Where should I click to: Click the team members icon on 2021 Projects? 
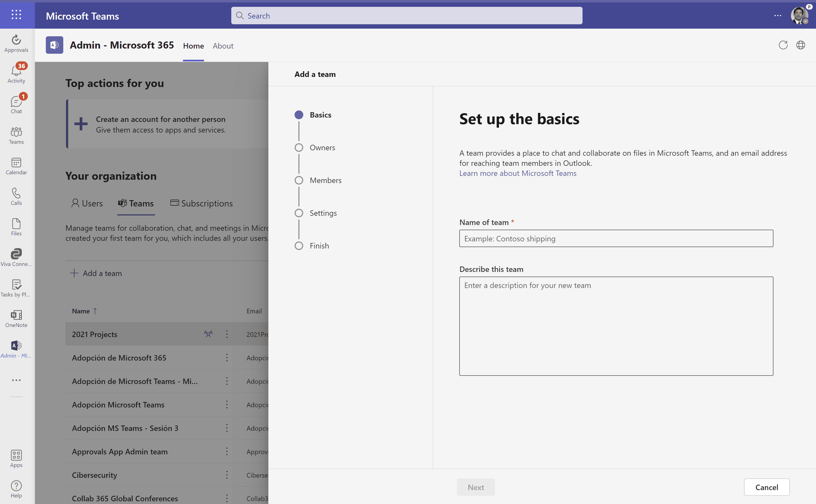208,334
